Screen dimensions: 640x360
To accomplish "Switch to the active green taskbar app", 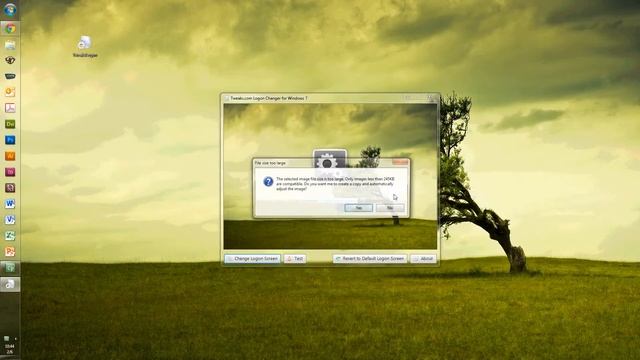I will click(10, 268).
